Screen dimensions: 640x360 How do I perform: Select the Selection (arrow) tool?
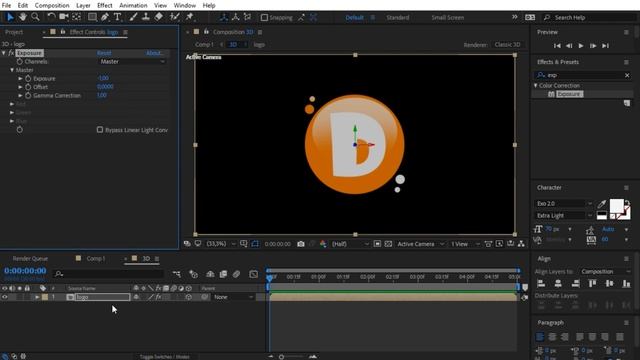tap(10, 17)
